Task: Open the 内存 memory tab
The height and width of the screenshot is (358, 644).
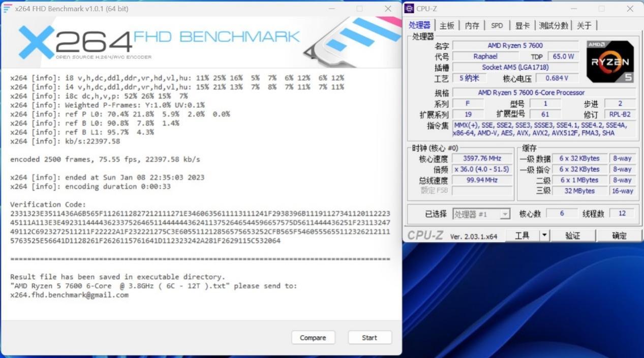Action: point(472,25)
